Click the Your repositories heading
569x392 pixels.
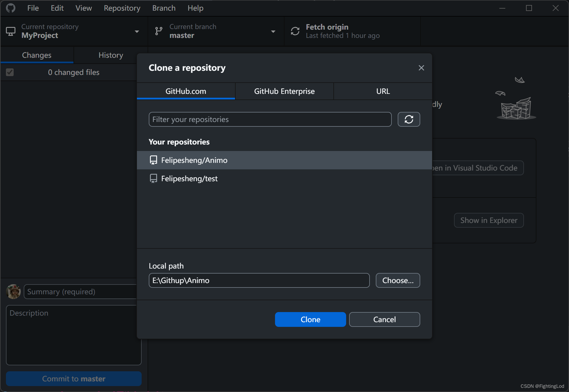click(x=179, y=142)
